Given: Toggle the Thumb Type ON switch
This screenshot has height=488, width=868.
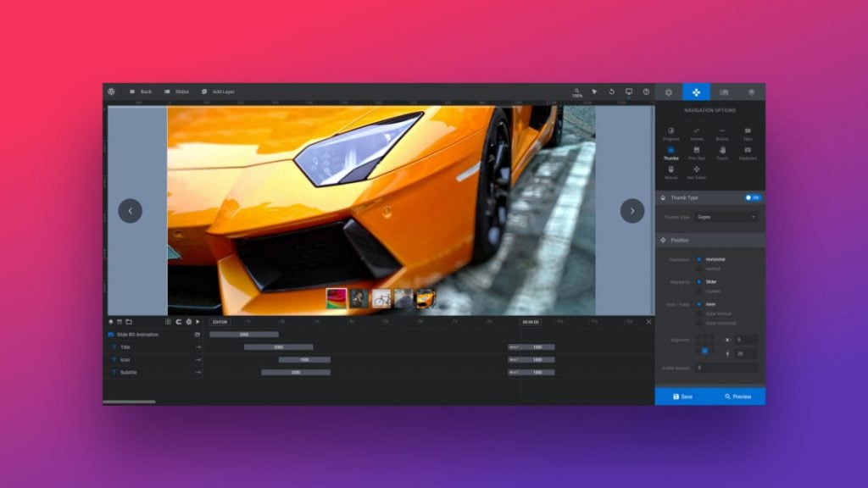Looking at the screenshot, I should coord(752,197).
